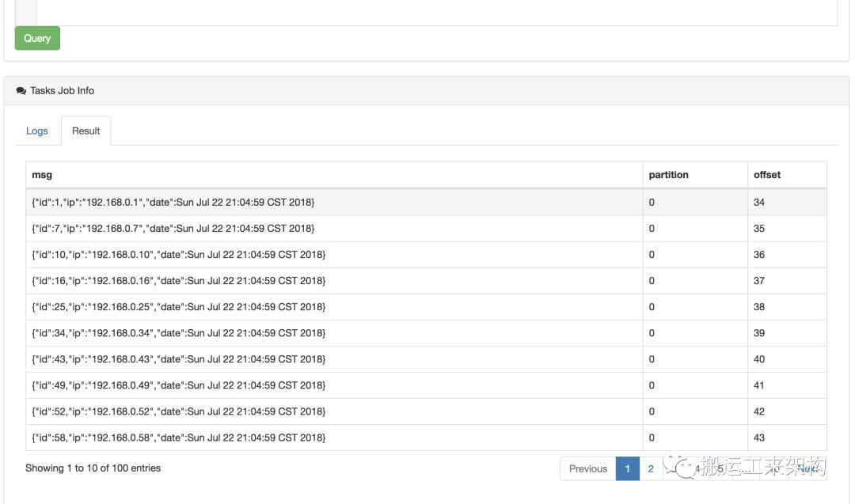
Task: Click the message with id 7
Action: (x=173, y=229)
